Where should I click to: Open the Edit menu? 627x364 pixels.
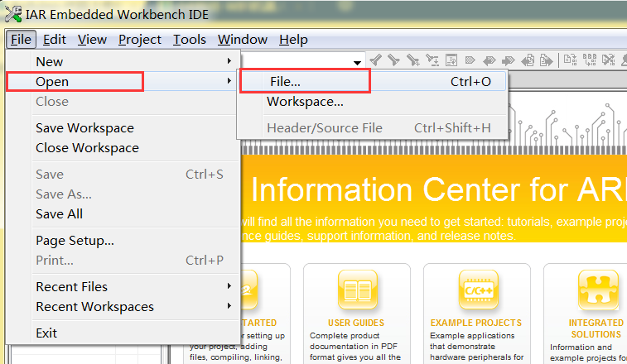[x=55, y=40]
